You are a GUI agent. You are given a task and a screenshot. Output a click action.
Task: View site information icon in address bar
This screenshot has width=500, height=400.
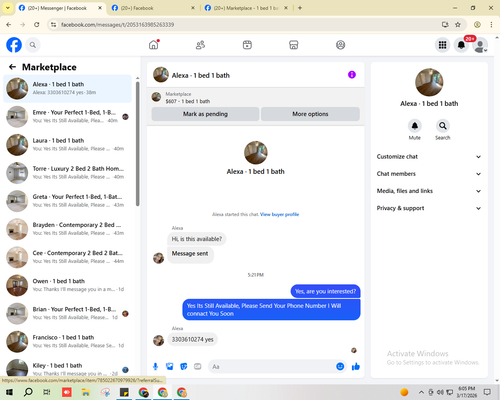click(53, 25)
